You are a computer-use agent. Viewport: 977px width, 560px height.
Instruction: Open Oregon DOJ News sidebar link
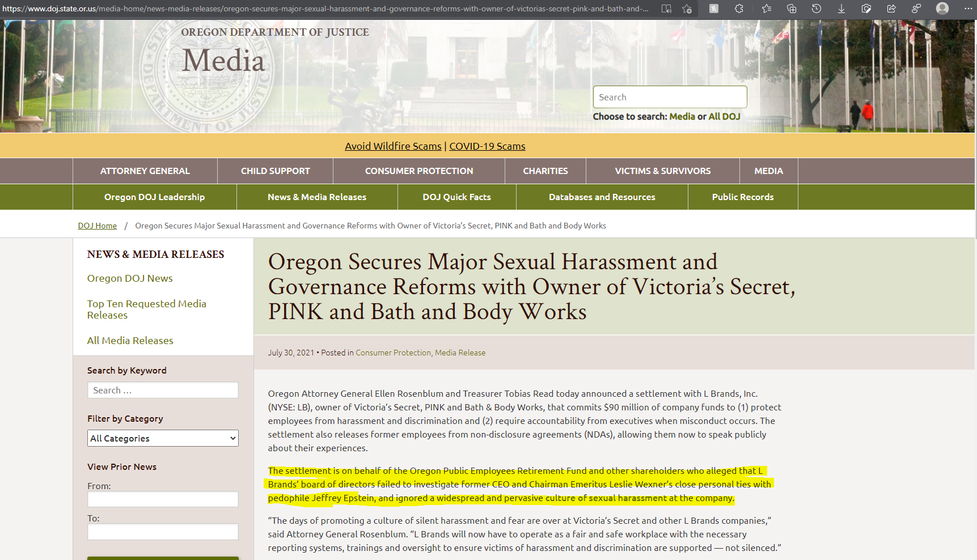tap(130, 278)
